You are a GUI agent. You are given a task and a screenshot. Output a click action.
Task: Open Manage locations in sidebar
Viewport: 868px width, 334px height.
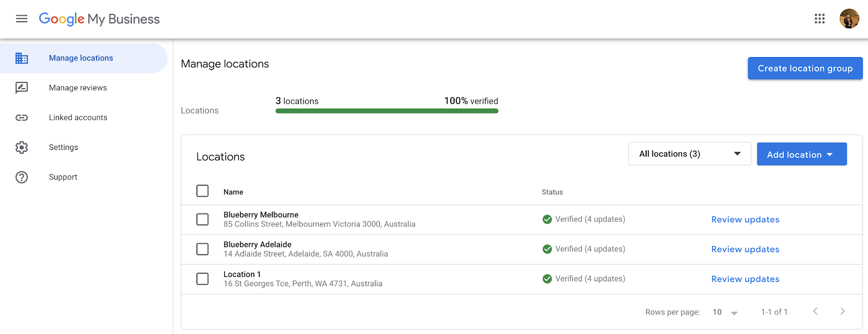(x=84, y=58)
